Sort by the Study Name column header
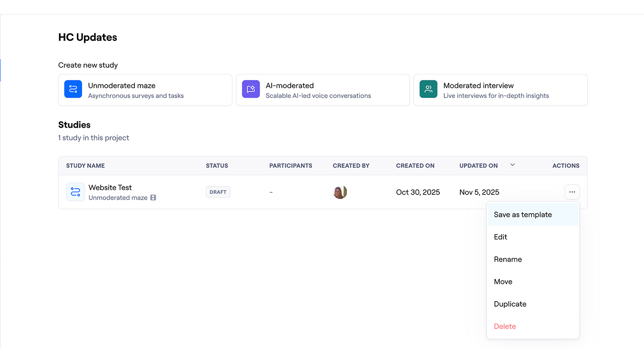This screenshot has height=362, width=644. [x=86, y=165]
